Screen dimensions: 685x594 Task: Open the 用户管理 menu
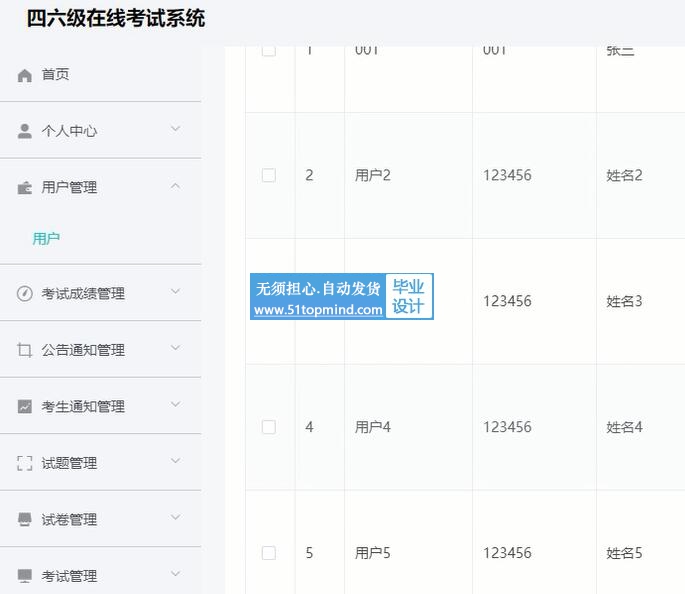coord(100,187)
